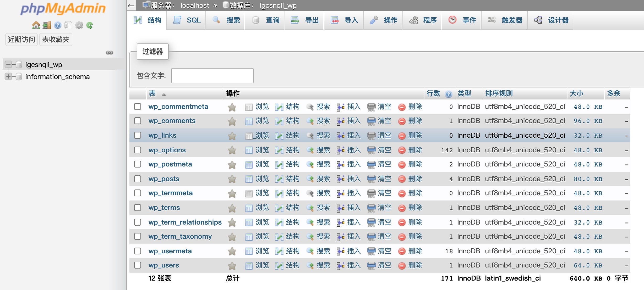Click 近期访问 recent tables button
Image resolution: width=644 pixels, height=290 pixels.
[21, 40]
